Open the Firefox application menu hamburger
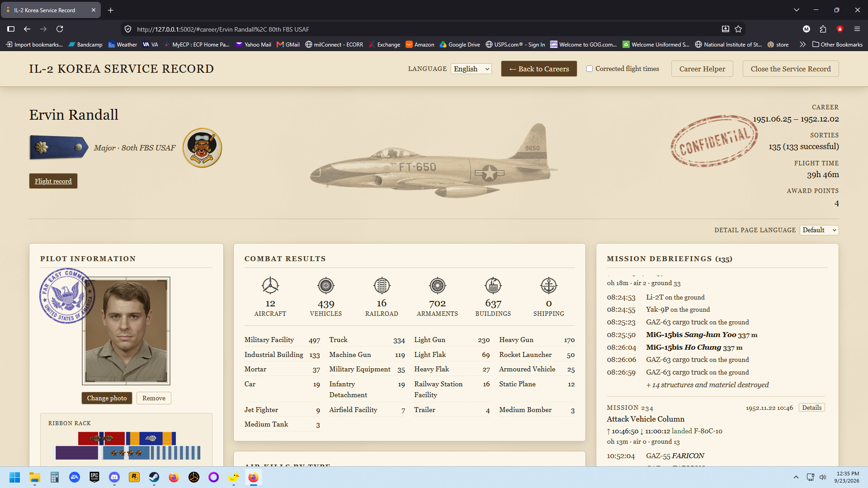This screenshot has height=488, width=868. click(857, 29)
